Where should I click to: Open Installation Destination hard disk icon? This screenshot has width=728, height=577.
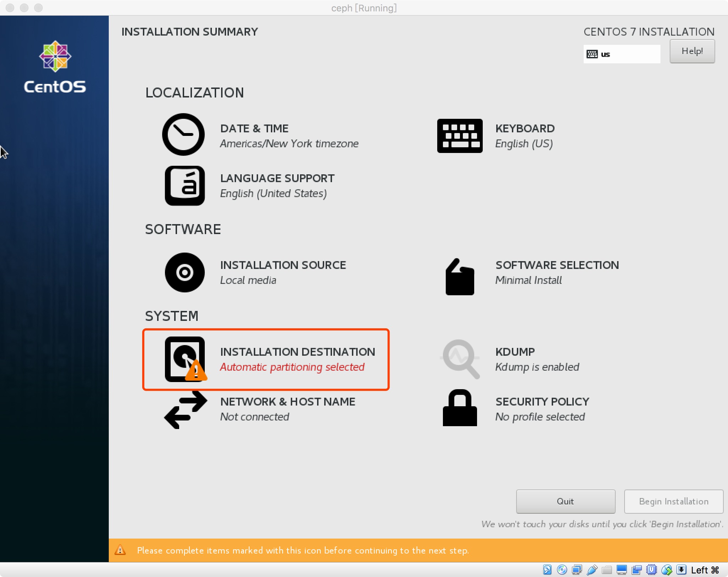(x=185, y=359)
